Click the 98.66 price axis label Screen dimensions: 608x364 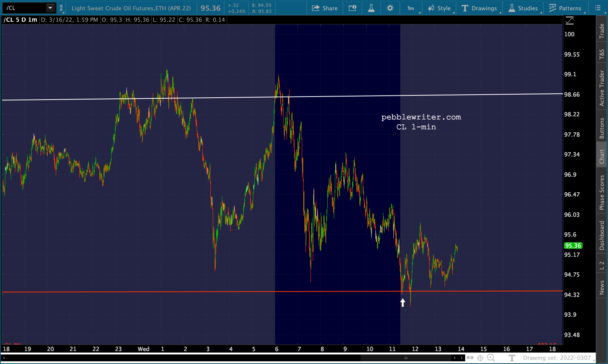pyautogui.click(x=572, y=95)
